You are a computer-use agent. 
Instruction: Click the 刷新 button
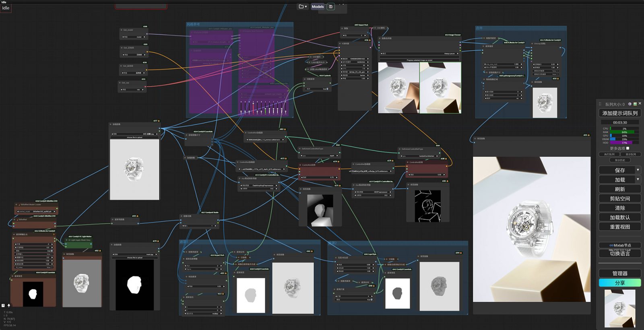tap(620, 189)
